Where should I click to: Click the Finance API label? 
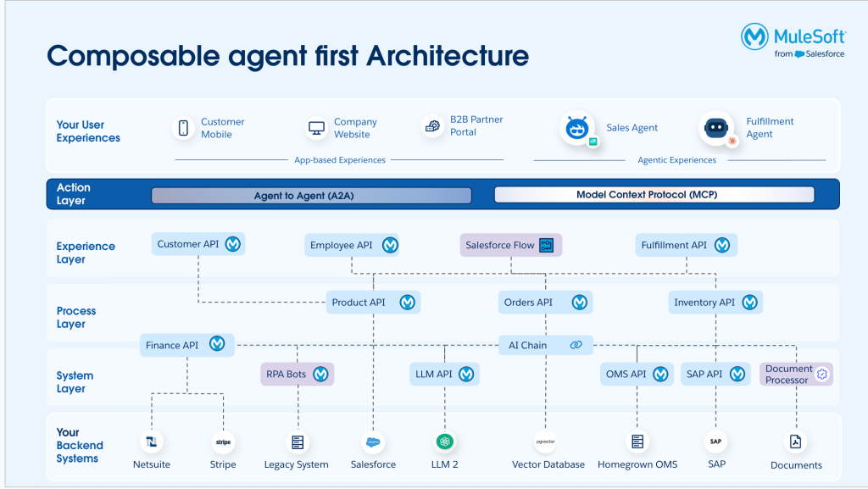(171, 345)
